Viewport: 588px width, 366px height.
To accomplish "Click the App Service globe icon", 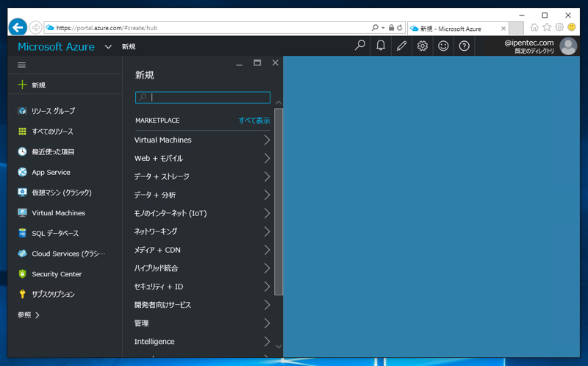I will [22, 172].
